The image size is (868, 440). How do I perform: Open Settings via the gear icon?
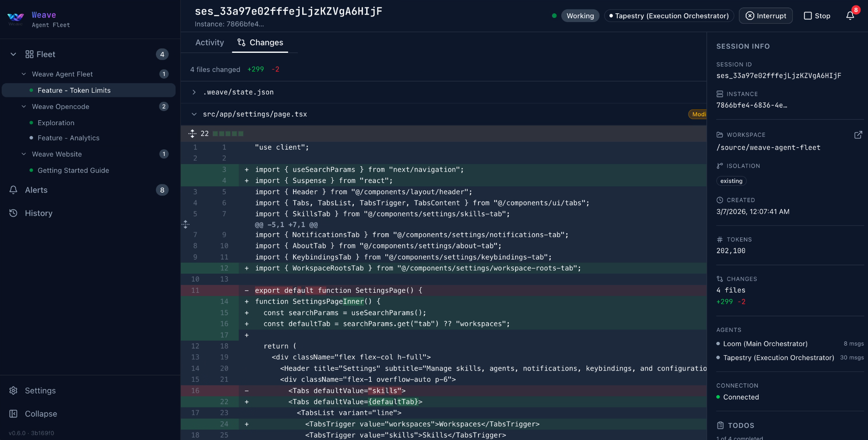tap(13, 391)
